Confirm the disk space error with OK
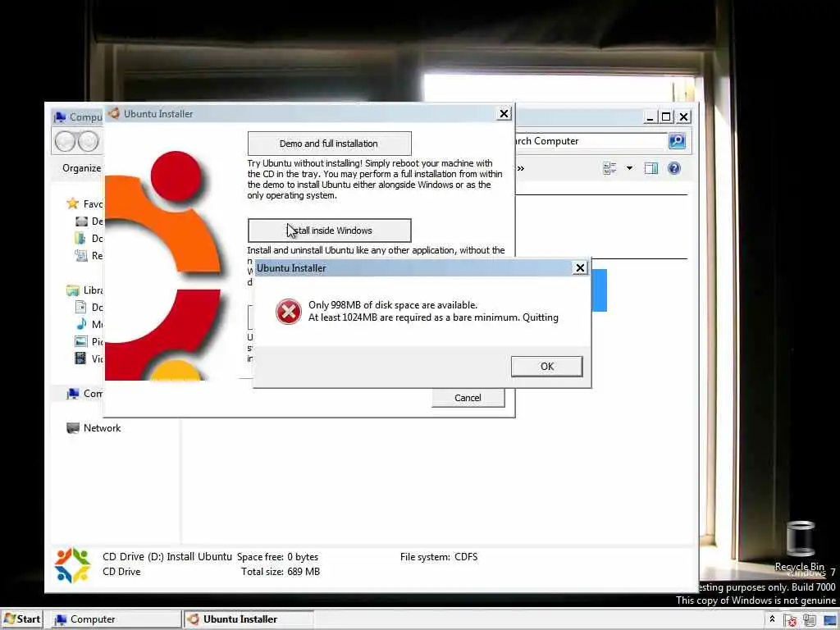Viewport: 840px width, 630px height. [546, 367]
